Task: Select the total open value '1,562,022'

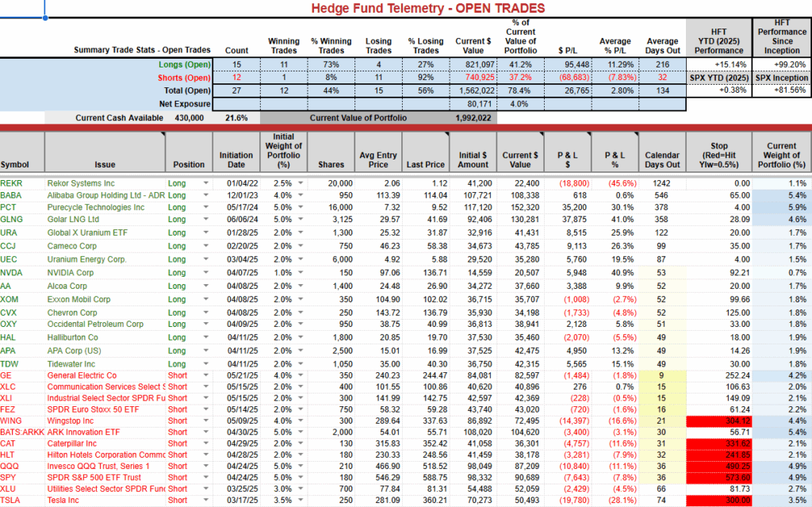Action: click(x=475, y=90)
